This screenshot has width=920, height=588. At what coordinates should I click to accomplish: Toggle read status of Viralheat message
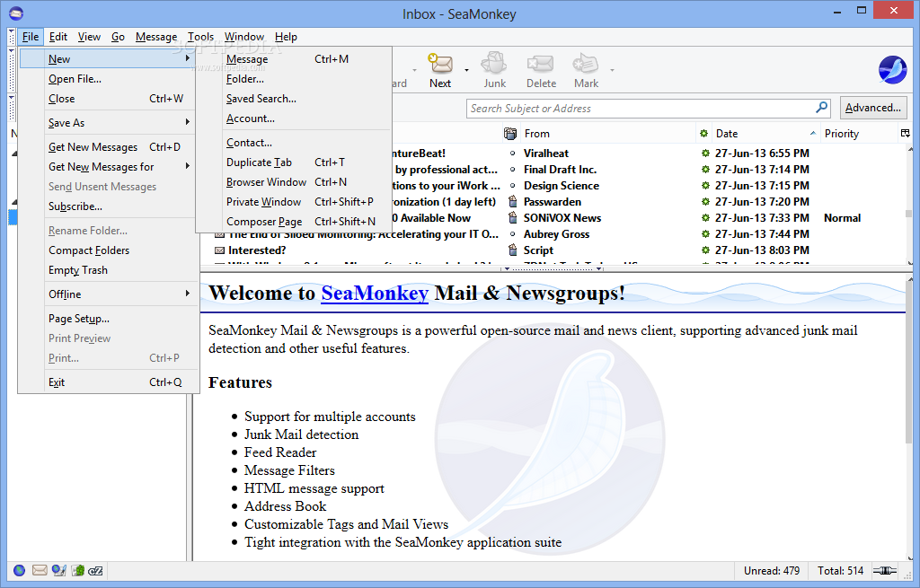[x=705, y=153]
